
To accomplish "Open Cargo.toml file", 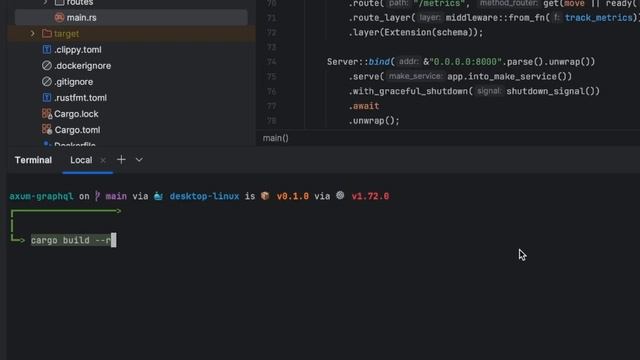I will 77,130.
